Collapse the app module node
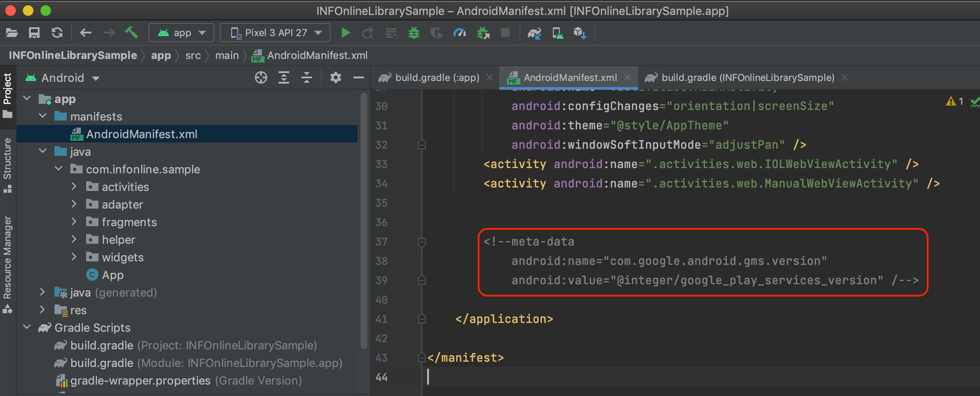Image resolution: width=980 pixels, height=396 pixels. [x=27, y=98]
